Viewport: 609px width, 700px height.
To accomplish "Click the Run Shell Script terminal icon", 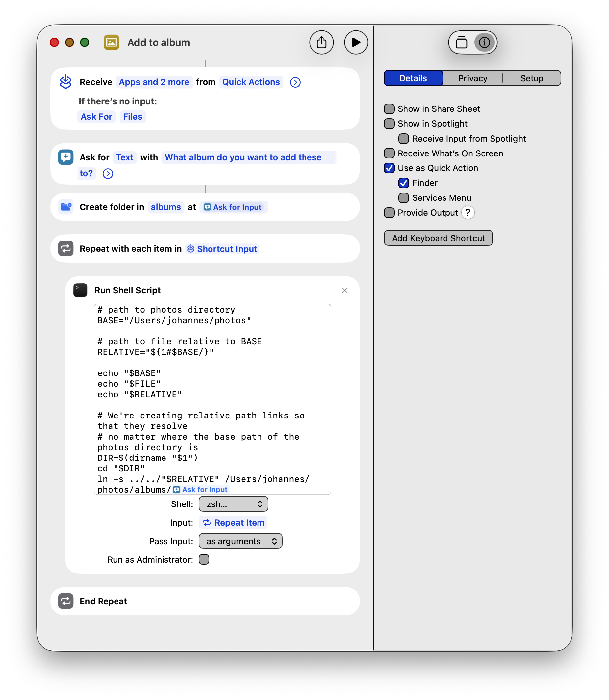I will [80, 290].
